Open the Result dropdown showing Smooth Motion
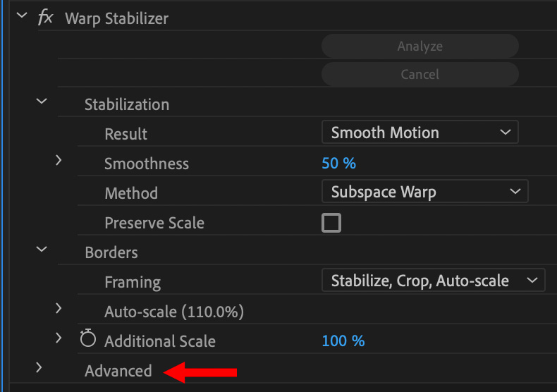This screenshot has width=557, height=392. [x=420, y=133]
